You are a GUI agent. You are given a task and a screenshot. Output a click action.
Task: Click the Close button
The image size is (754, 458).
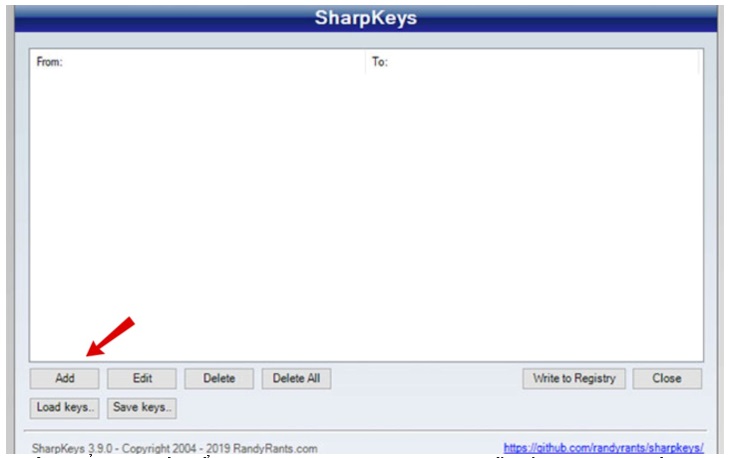[667, 379]
